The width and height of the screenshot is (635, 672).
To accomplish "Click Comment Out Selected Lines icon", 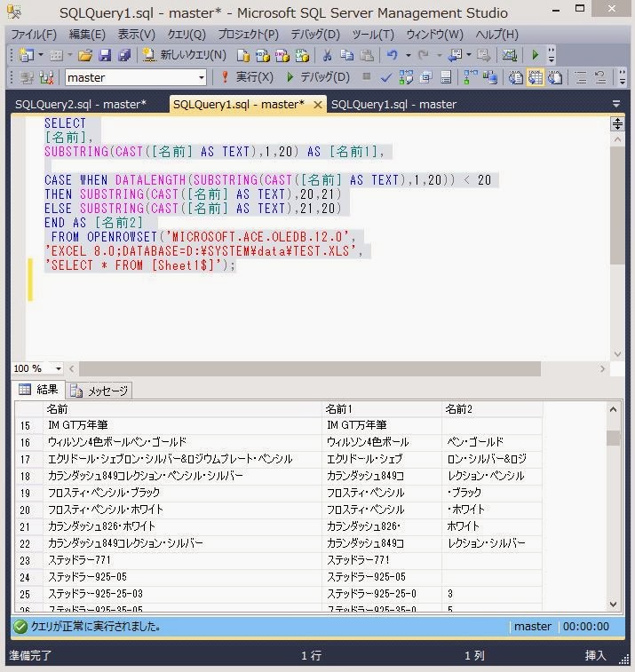I will [581, 77].
